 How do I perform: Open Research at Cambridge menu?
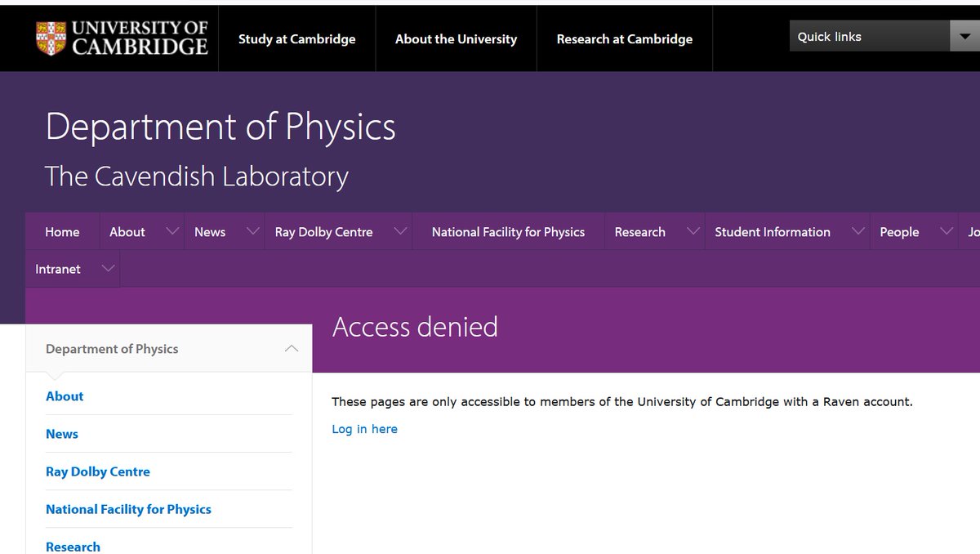click(625, 39)
